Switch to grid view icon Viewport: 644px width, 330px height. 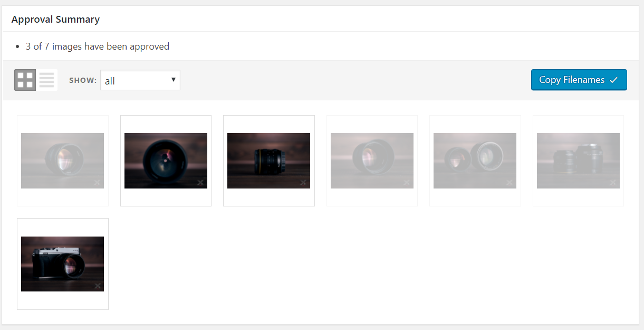click(25, 80)
